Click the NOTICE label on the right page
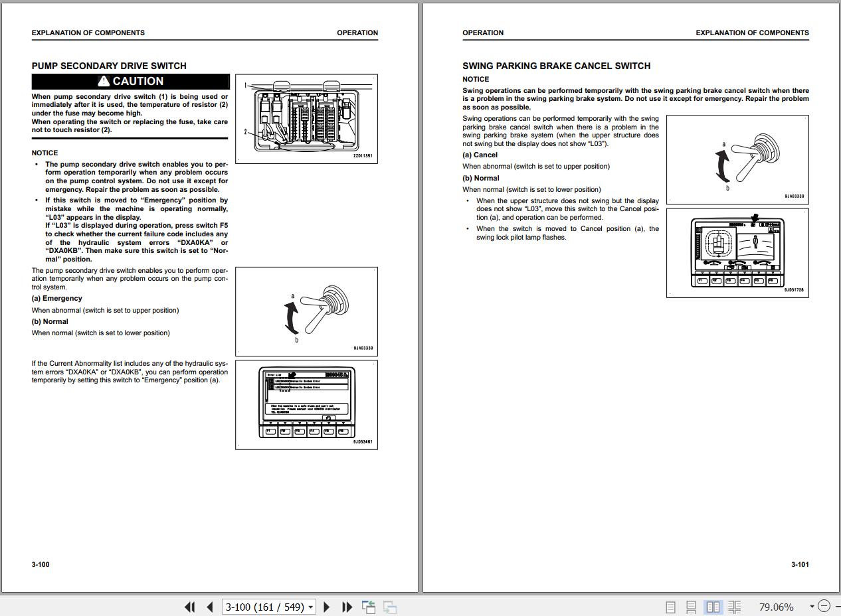Screen dimensions: 841x616 (x=476, y=79)
